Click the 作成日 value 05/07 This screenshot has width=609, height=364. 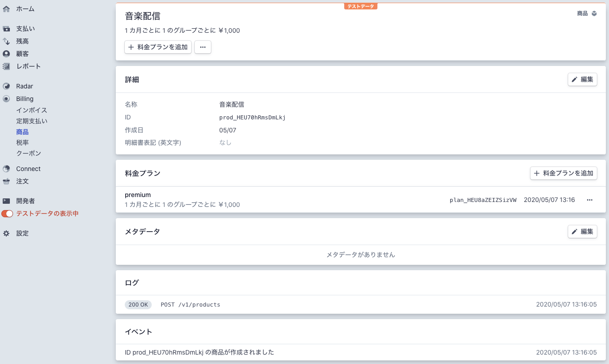click(x=228, y=130)
